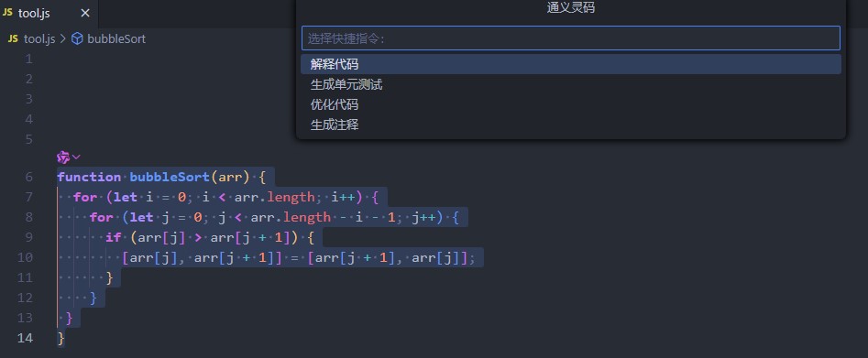The height and width of the screenshot is (358, 868).
Task: Click line number 14 in the gutter
Action: pos(25,338)
